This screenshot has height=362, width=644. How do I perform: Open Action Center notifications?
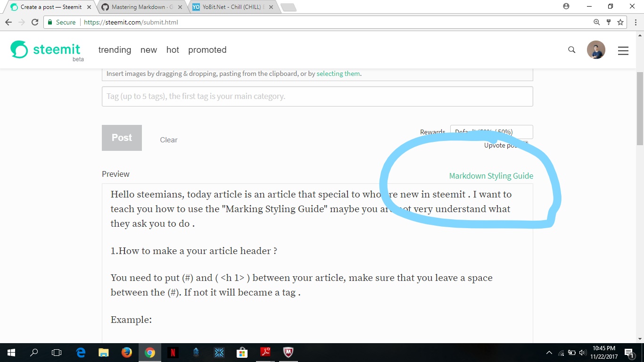tap(629, 353)
